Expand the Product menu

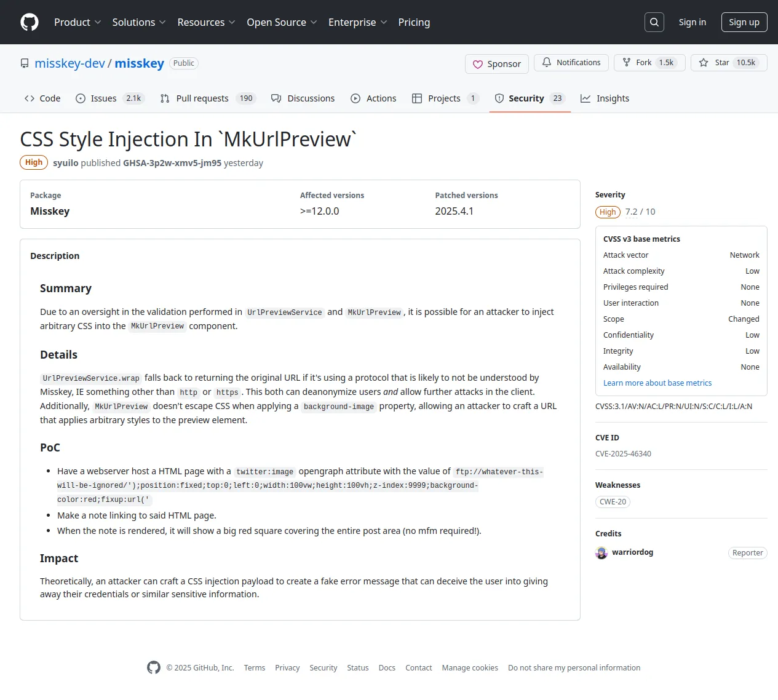tap(77, 22)
